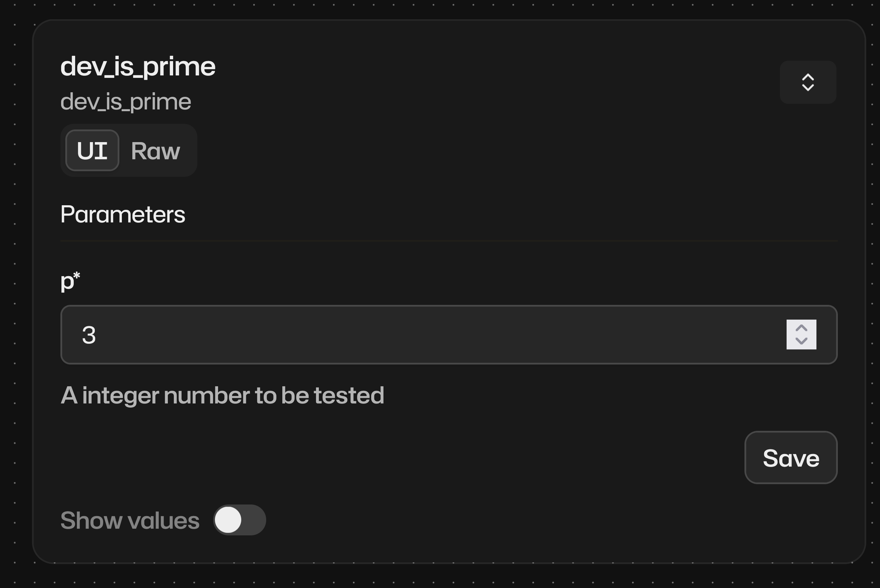
Task: Click the dev_is_prime title text
Action: [138, 66]
